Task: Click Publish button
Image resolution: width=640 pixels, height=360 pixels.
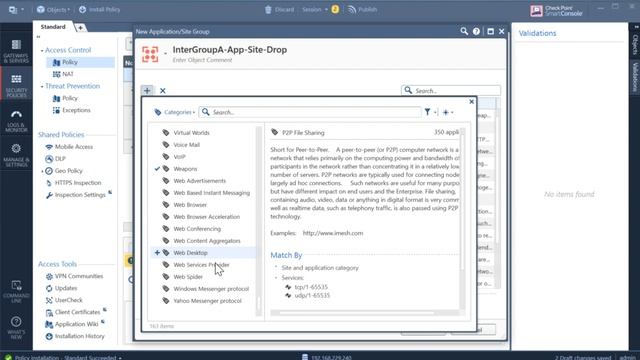Action: (x=362, y=9)
